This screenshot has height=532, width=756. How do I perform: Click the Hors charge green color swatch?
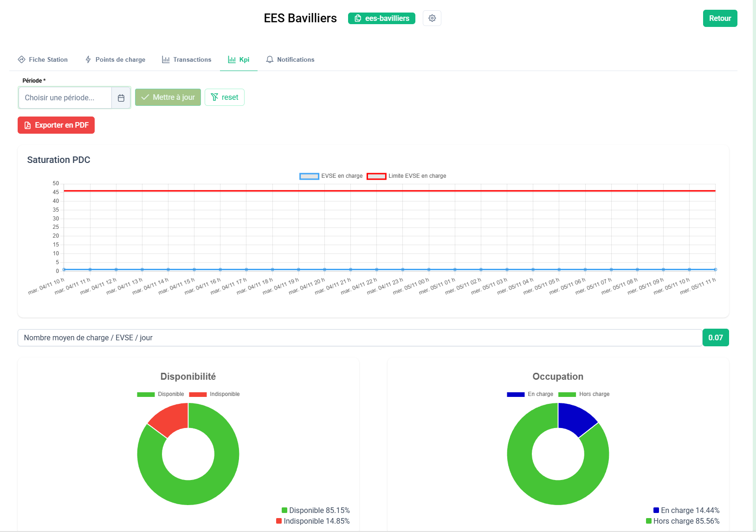coord(567,394)
